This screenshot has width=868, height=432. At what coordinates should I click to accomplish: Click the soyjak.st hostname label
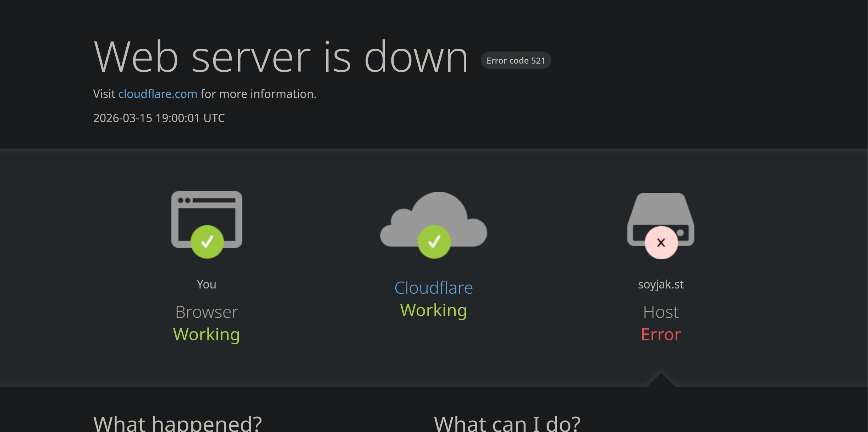point(661,284)
